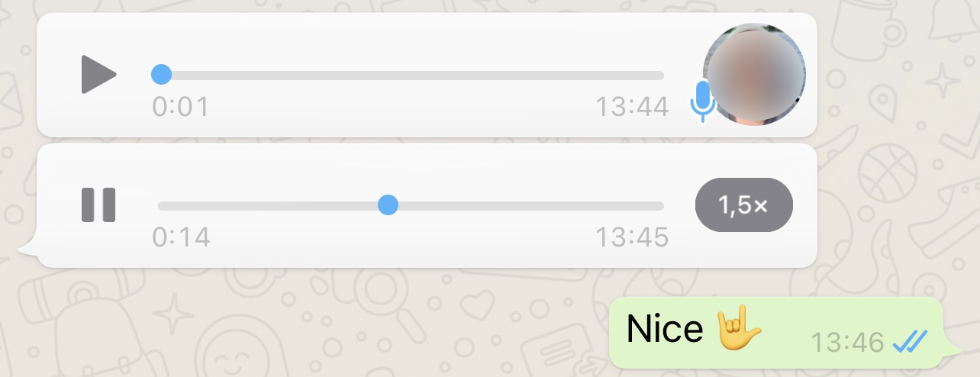
Task: Click the rock-on hand emoji
Action: [x=739, y=328]
